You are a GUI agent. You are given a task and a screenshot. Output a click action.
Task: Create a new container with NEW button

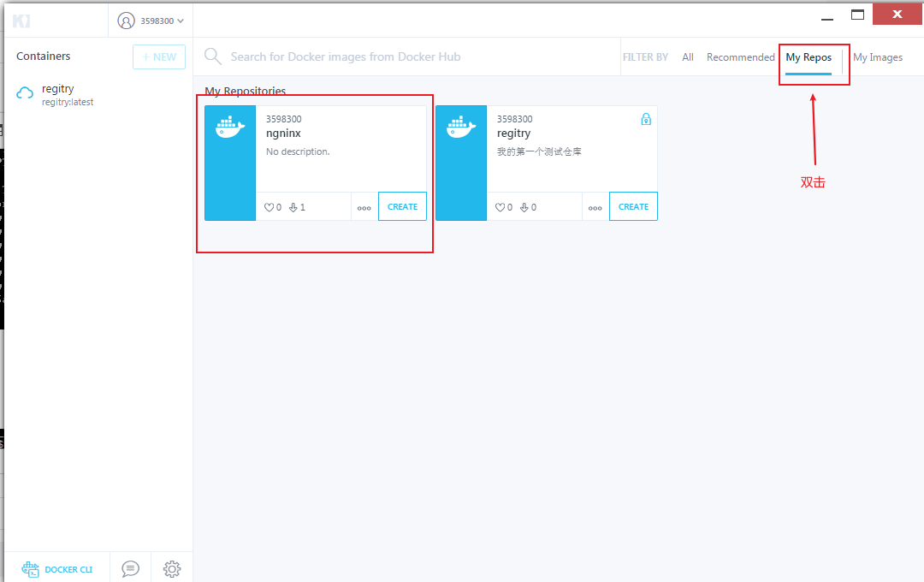pyautogui.click(x=159, y=57)
